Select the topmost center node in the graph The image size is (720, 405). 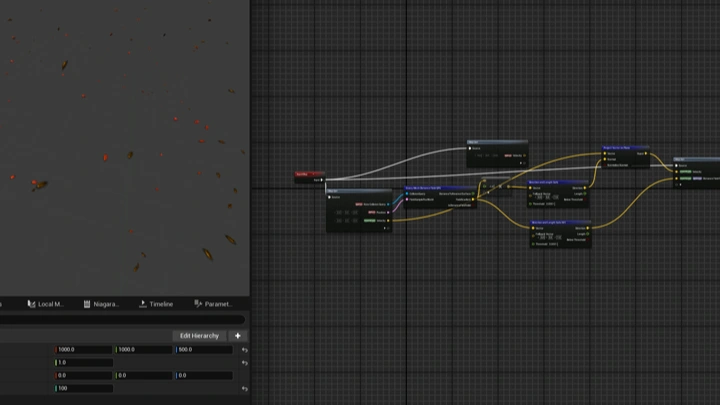pos(497,143)
